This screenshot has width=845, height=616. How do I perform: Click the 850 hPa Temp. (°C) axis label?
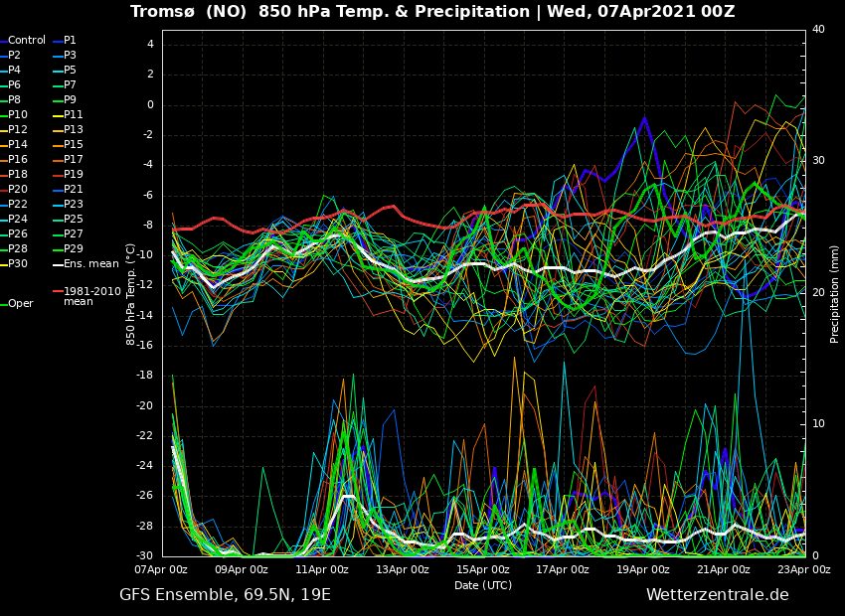point(130,294)
